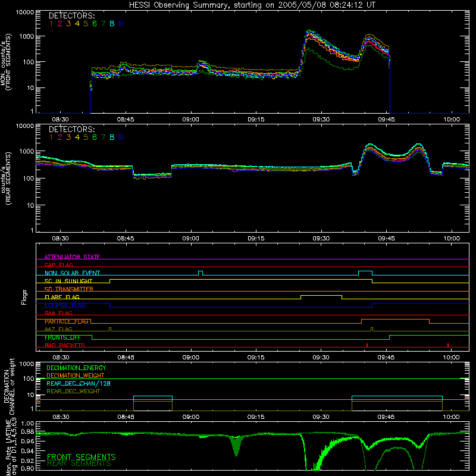
Task: Select detector number 8 in rear segments legend
Action: [112, 137]
